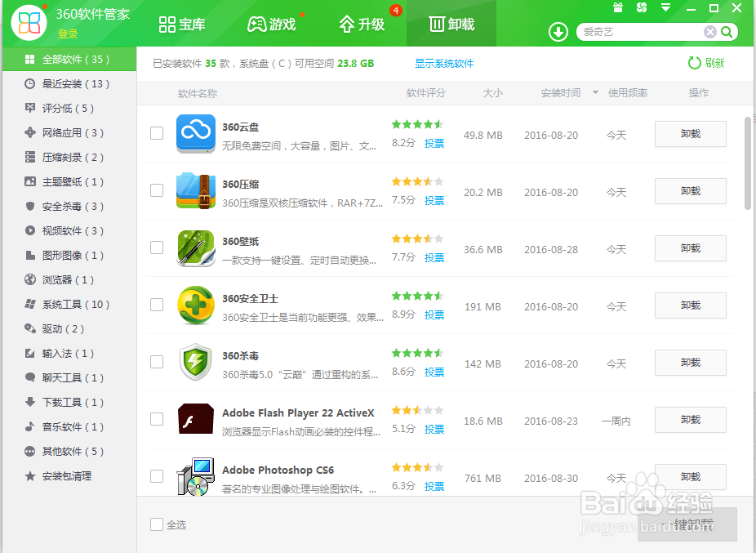This screenshot has width=756, height=553.
Task: Select 浏览器 (1) category
Action: (x=69, y=280)
